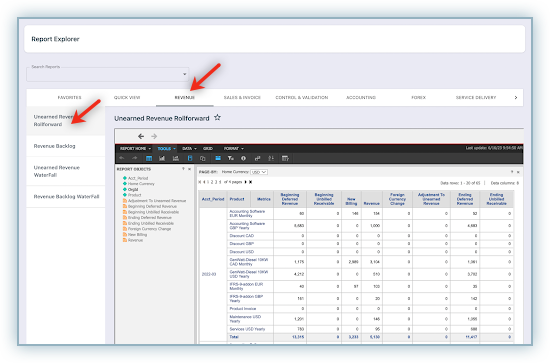Click the back arrow above the report
Screen dimensions: 550x363
(x=141, y=136)
